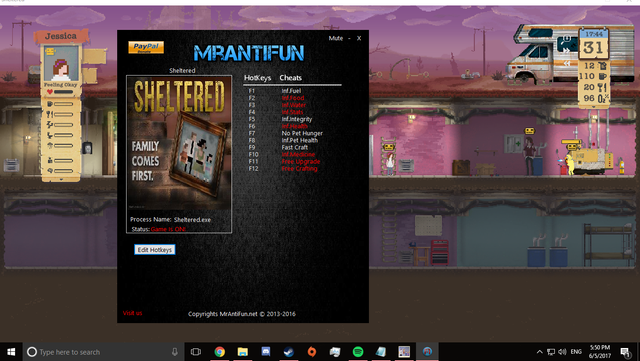640x361 pixels.
Task: Click the 'Inf.Integrity' cheat entry
Action: click(297, 119)
